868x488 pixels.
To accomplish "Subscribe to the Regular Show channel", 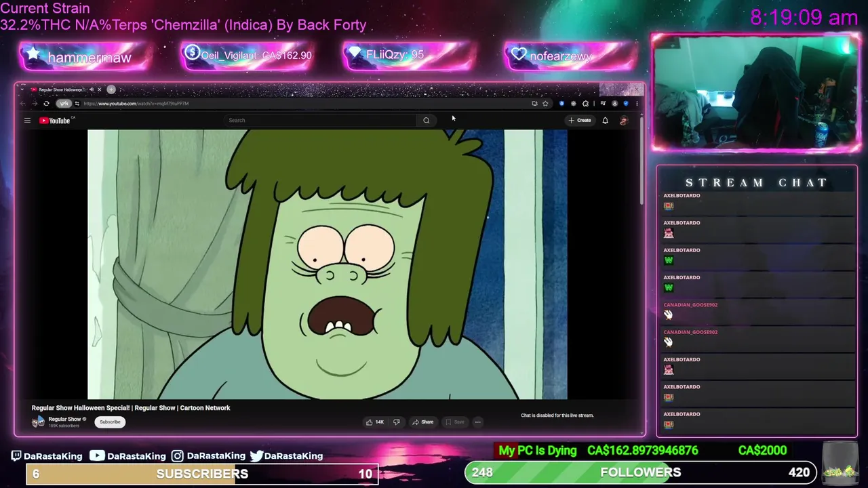I will pyautogui.click(x=110, y=422).
